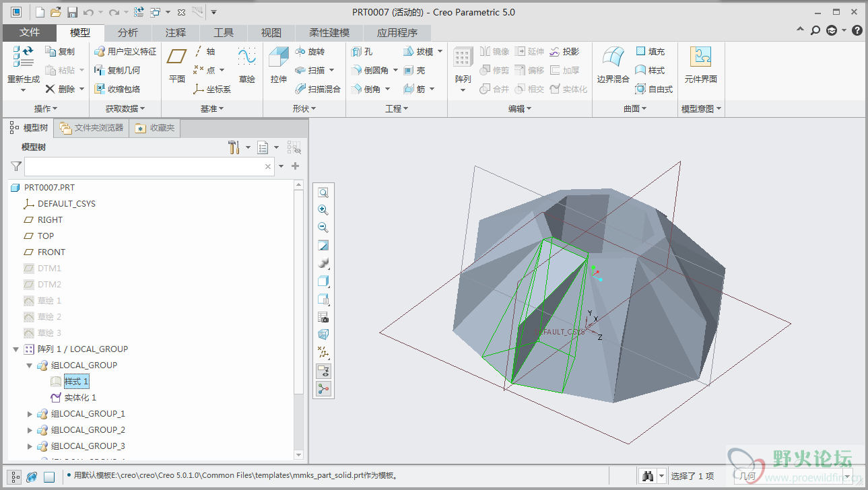Click the 筋 (Rib) button
The image size is (868, 490).
(x=414, y=89)
